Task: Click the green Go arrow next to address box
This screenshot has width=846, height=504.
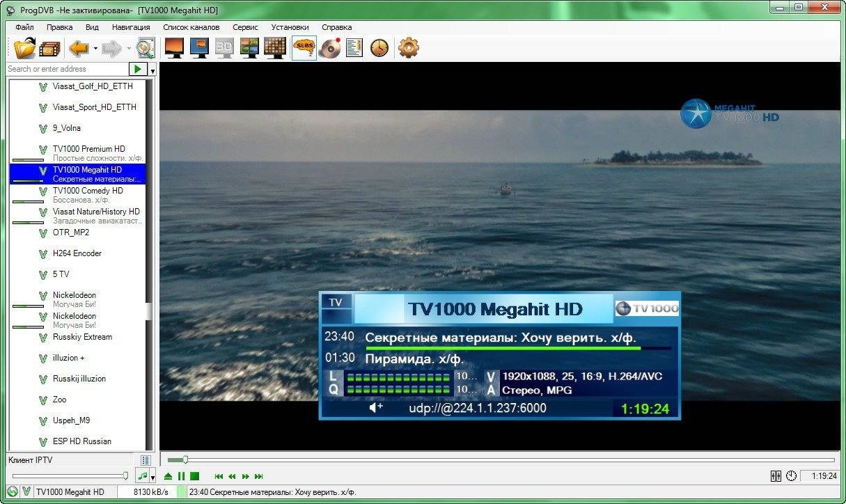Action: pos(138,69)
